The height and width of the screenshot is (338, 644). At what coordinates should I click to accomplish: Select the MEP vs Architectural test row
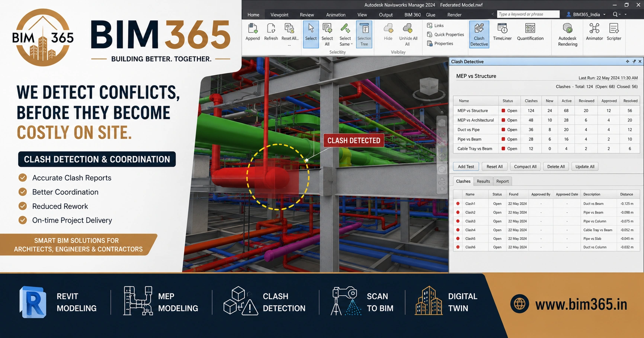pyautogui.click(x=547, y=120)
